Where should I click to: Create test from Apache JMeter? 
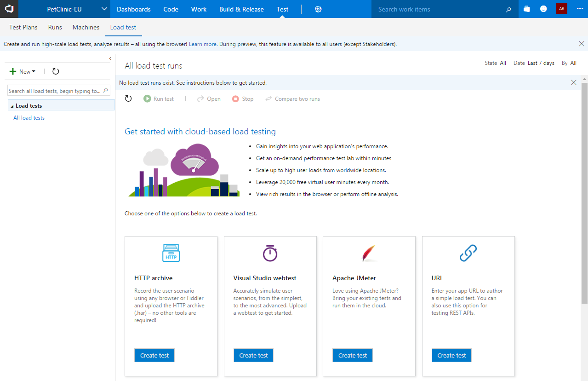tap(353, 355)
